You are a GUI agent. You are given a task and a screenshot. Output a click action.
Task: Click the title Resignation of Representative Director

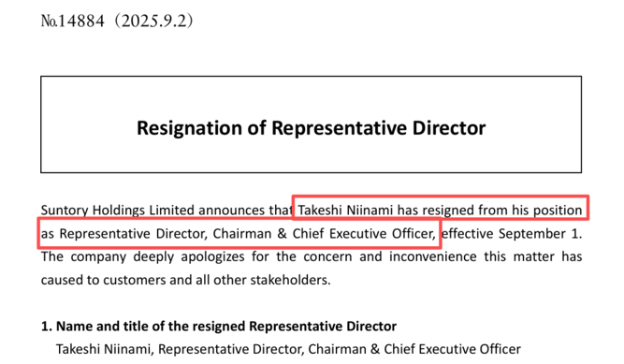pos(311,128)
